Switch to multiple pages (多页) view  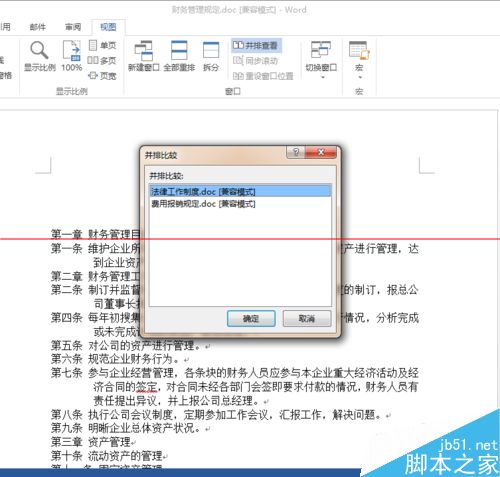102,60
